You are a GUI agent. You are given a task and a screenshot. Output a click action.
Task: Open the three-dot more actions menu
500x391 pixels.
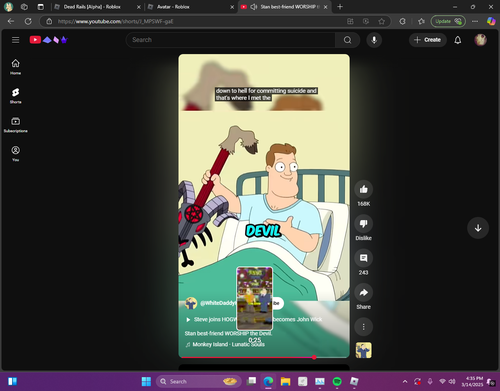[363, 327]
